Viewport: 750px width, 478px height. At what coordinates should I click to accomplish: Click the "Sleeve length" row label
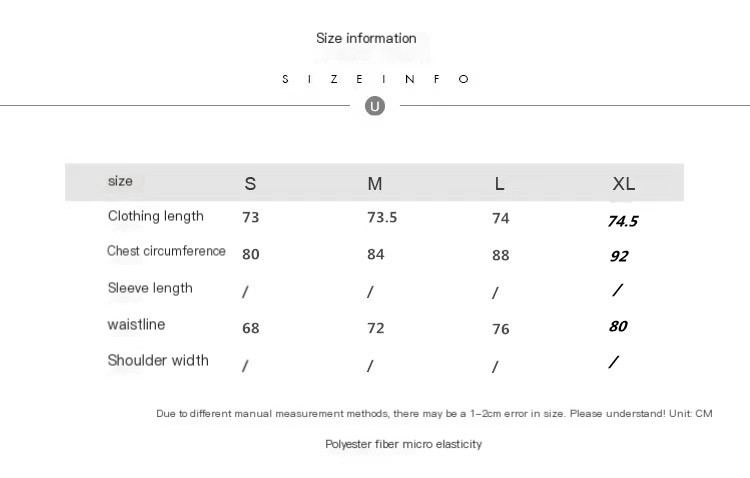pos(150,288)
